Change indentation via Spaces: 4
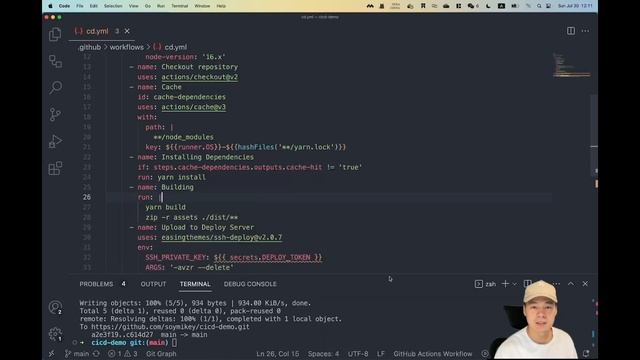Screen dimensions: 640x360 click(x=323, y=354)
